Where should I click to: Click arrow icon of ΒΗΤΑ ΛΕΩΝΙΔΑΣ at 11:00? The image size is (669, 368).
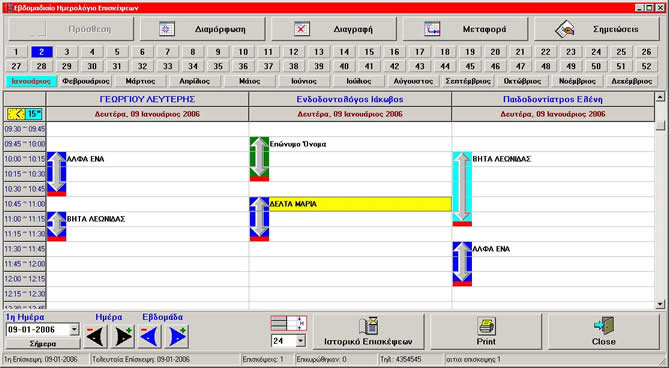click(56, 226)
